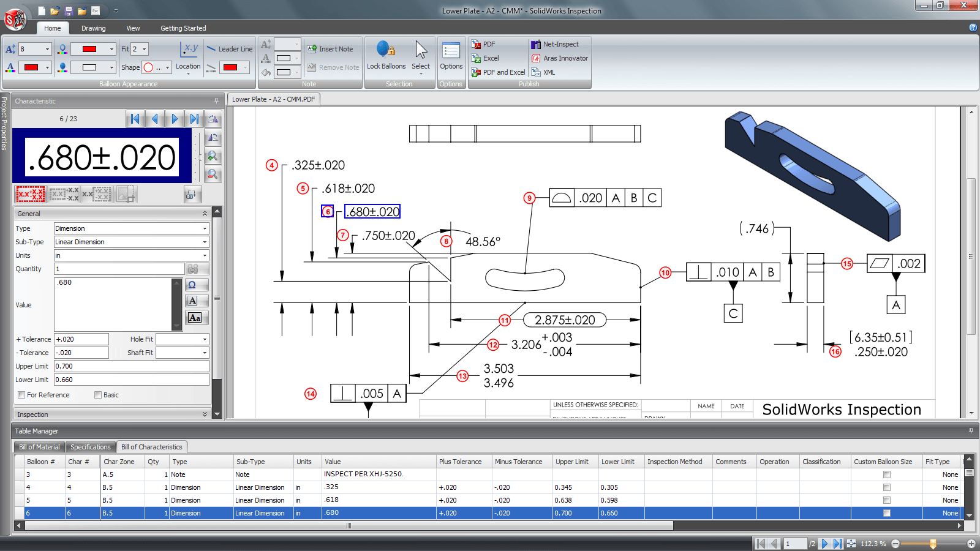Switch to the Bill of Material tab

click(39, 447)
